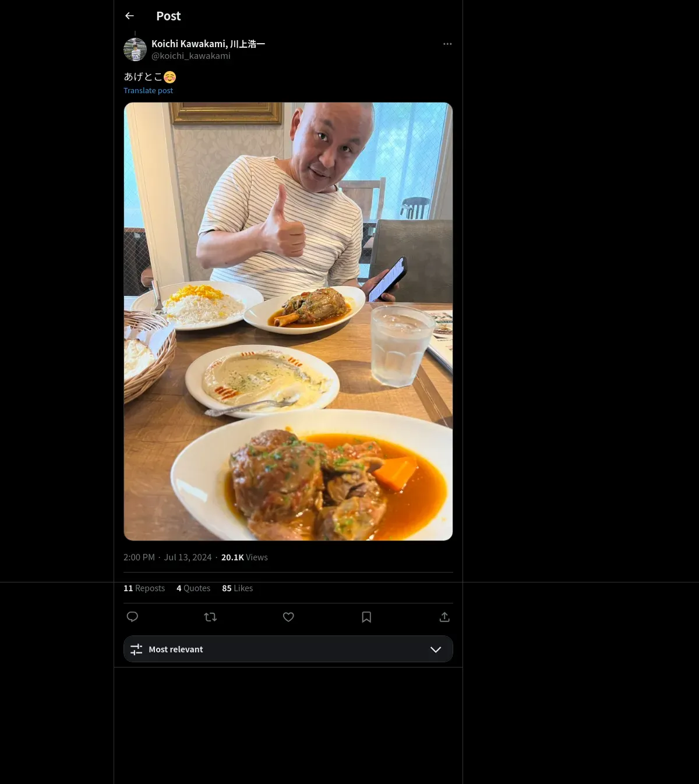
Task: Open the three-dot more options menu
Action: click(x=447, y=44)
